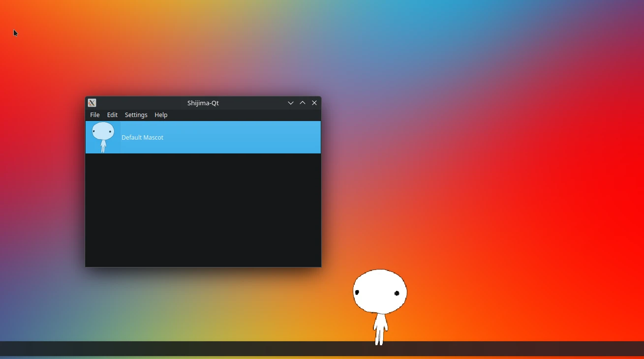Click the desktop mascot's left eye
This screenshot has height=359, width=644.
[x=358, y=293]
